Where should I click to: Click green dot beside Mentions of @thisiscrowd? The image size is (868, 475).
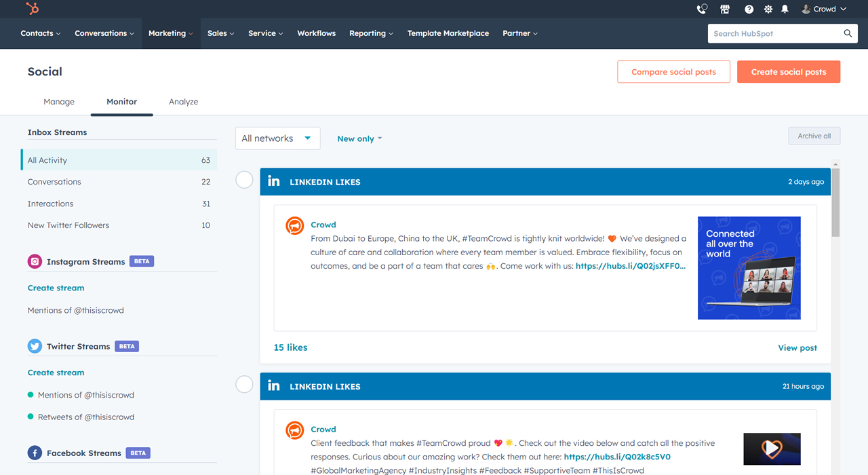31,395
